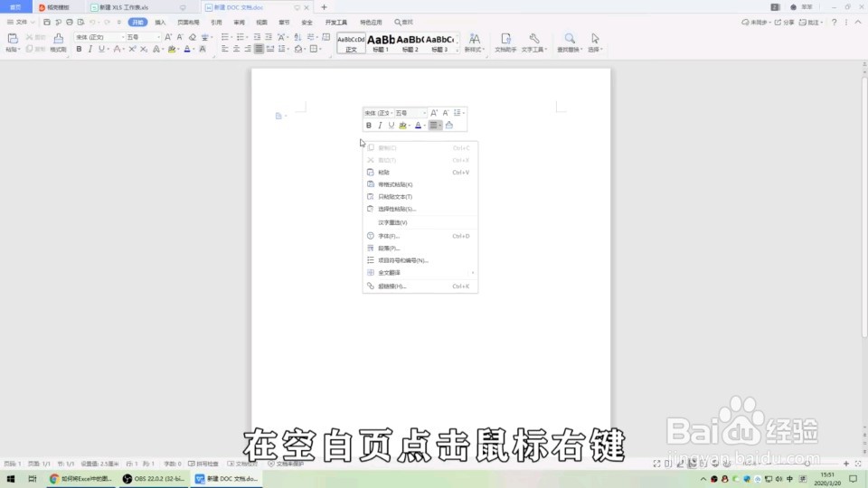Increase indent using the ribbon icon
Screen dimensions: 868x488
point(269,37)
